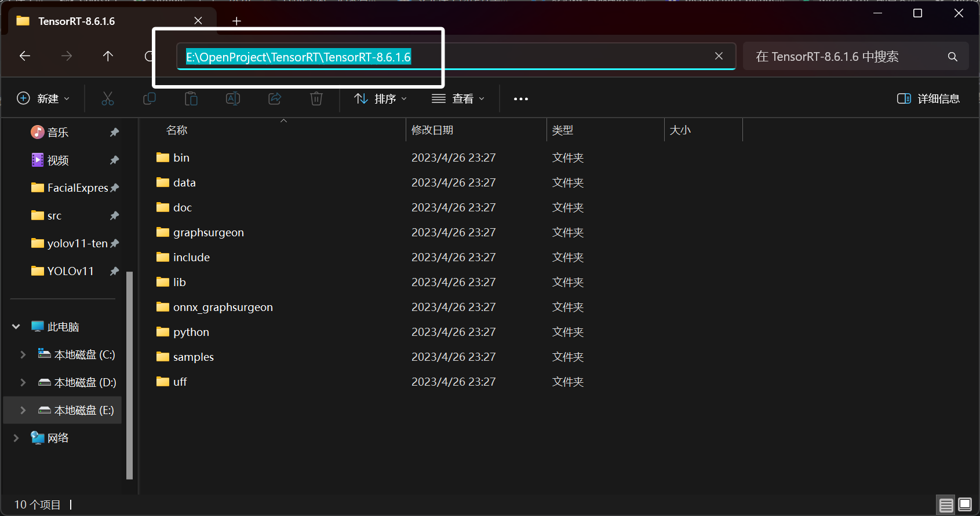Screen dimensions: 980x516
Task: Unpin the 音乐 folder pin icon
Action: (115, 132)
